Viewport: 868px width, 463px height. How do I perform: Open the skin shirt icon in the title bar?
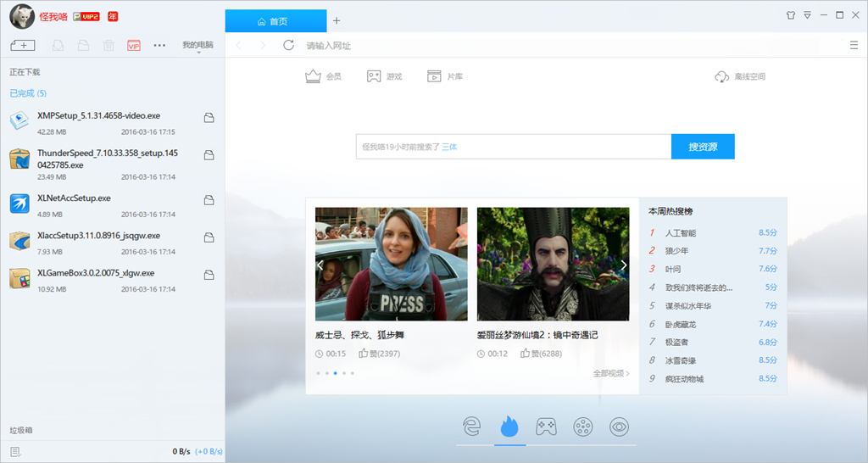tap(791, 15)
